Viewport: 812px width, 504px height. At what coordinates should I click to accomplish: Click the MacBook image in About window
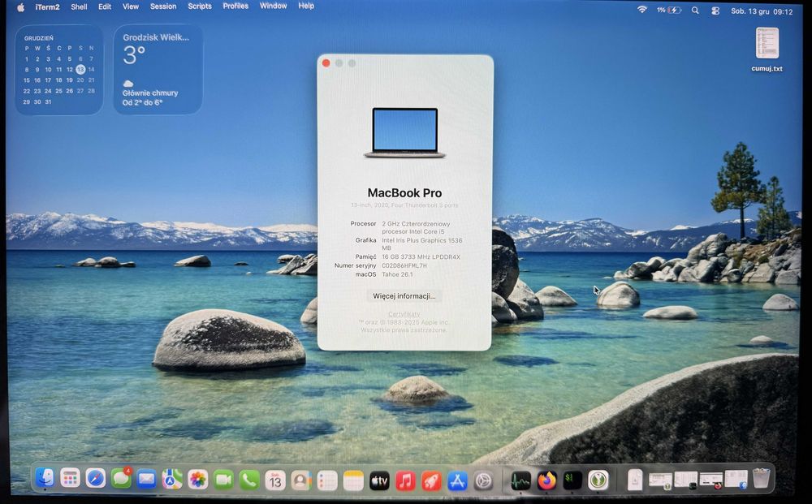tap(404, 132)
